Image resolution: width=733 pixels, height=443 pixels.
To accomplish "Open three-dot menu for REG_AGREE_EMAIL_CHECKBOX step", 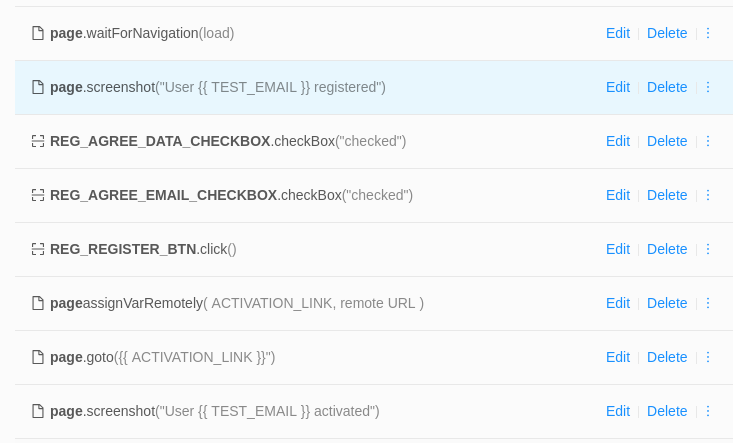I will (708, 195).
